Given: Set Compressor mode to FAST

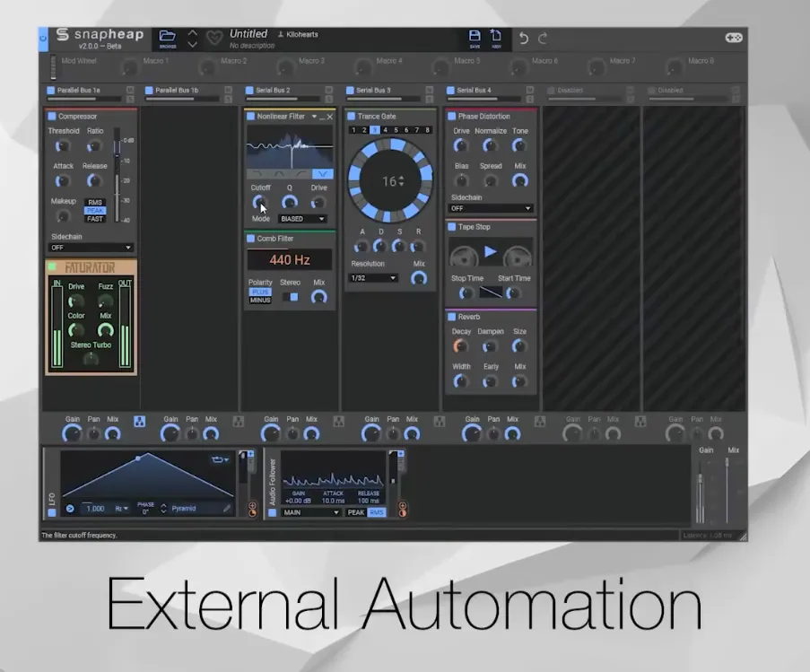Looking at the screenshot, I should coord(95,219).
